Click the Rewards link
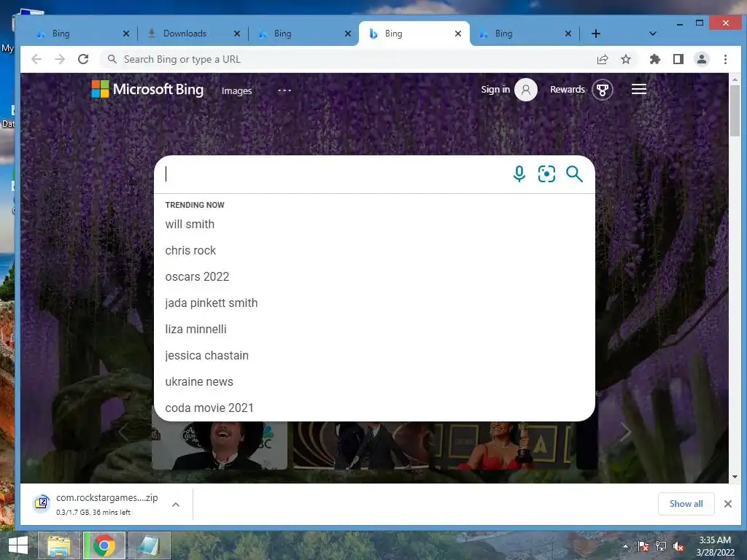This screenshot has height=560, width=747. pos(568,89)
